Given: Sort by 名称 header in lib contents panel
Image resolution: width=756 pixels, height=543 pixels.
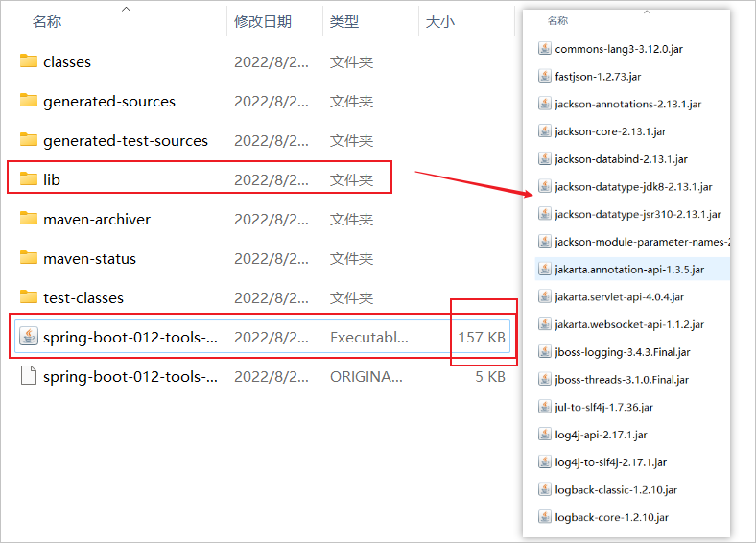Looking at the screenshot, I should pyautogui.click(x=557, y=20).
